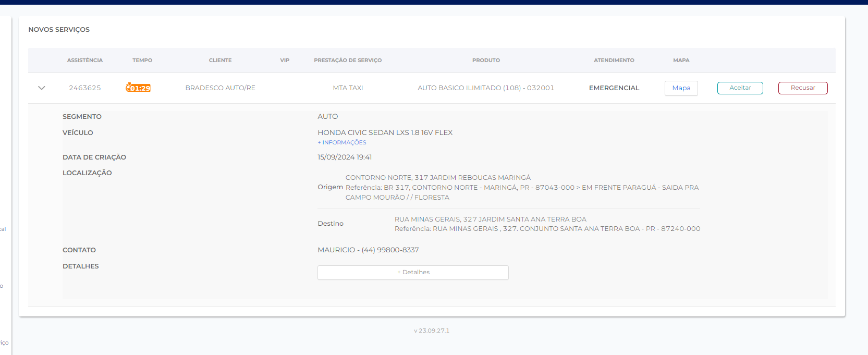Click the BRADESCO AUTO/RE client cell
Viewport: 868px width, 355px height.
point(220,88)
